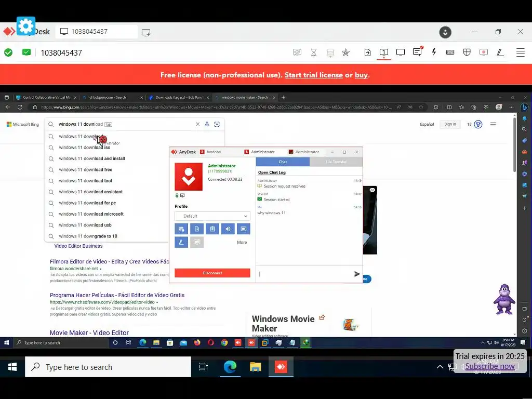The height and width of the screenshot is (399, 532).
Task: Select the 1038045437 session tab
Action: pos(96,32)
